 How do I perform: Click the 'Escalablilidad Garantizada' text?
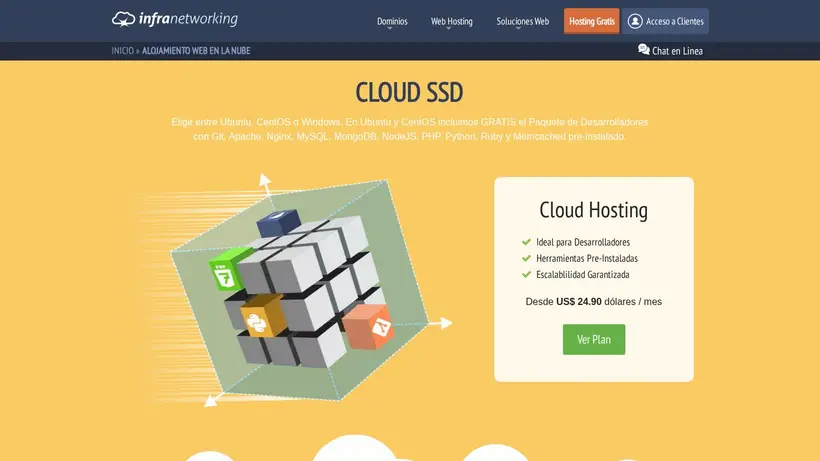[x=583, y=274]
